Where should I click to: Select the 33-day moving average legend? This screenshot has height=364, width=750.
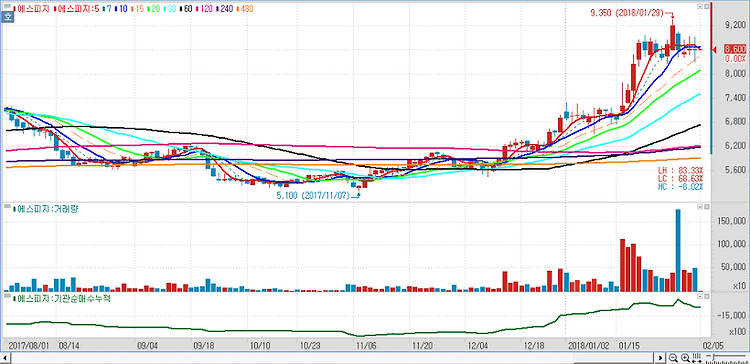click(x=170, y=9)
